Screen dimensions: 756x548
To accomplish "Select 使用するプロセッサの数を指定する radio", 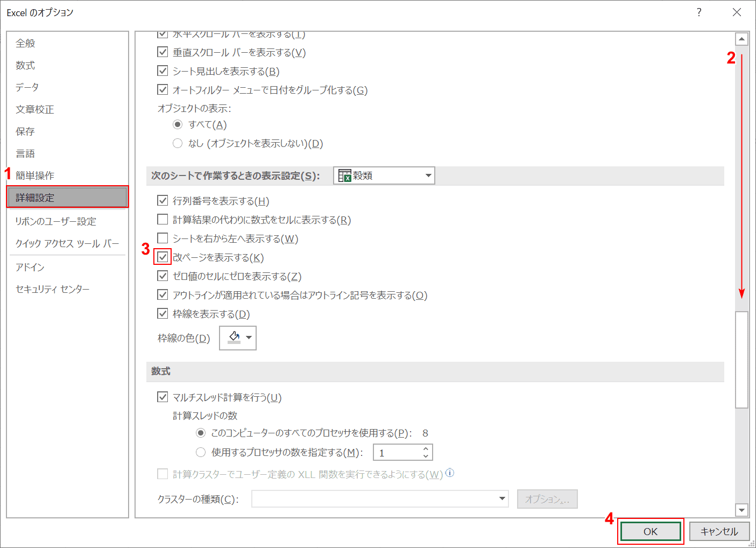I will click(201, 452).
